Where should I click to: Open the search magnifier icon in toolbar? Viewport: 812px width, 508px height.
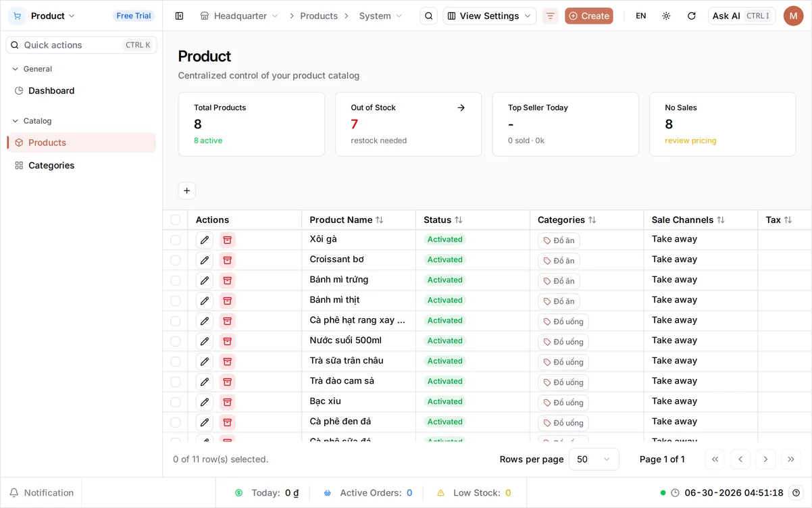(429, 16)
